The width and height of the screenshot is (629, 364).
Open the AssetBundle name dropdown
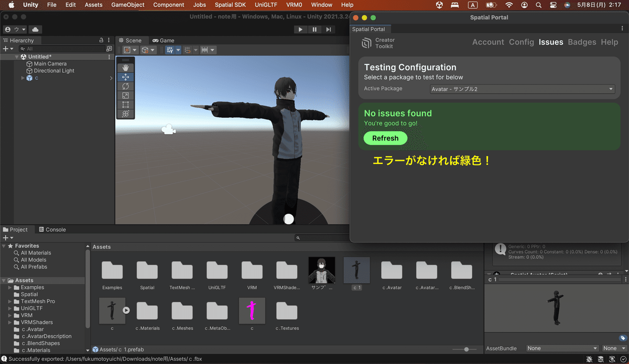[x=562, y=348]
